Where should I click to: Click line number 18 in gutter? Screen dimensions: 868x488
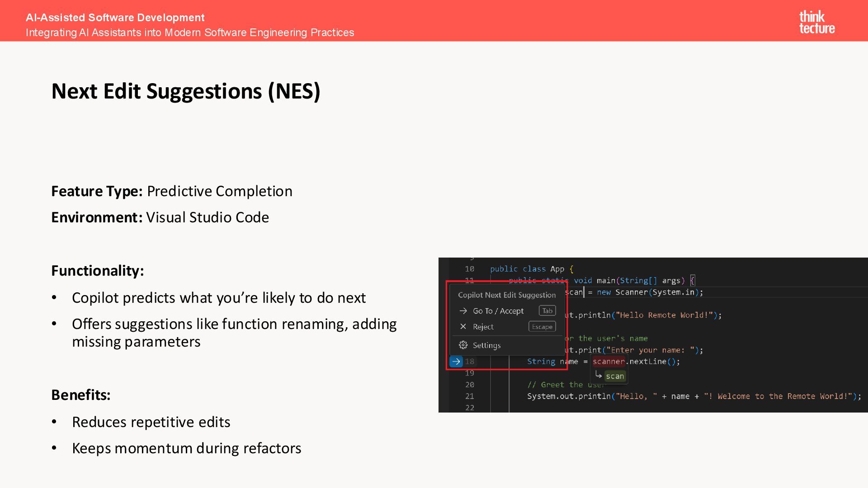click(x=470, y=361)
